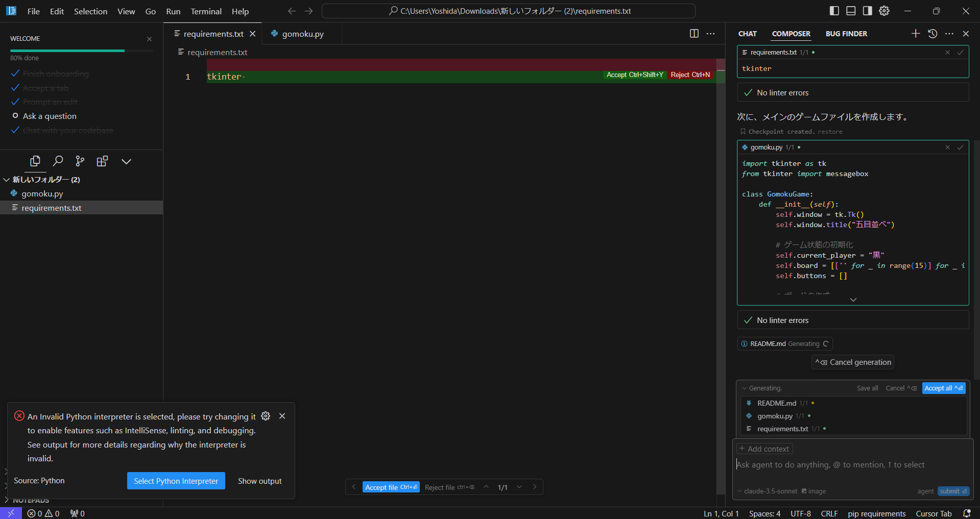
Task: Click the image attach button
Action: tap(814, 491)
